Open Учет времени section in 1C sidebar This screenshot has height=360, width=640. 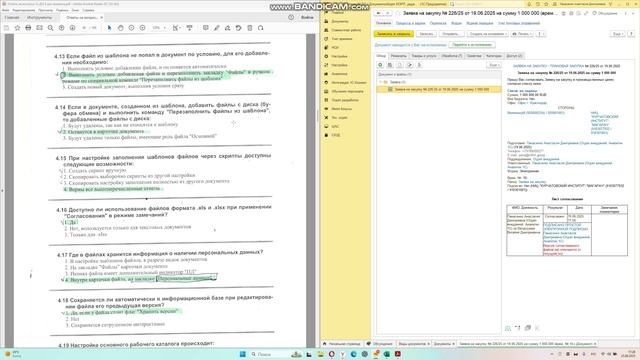click(342, 39)
